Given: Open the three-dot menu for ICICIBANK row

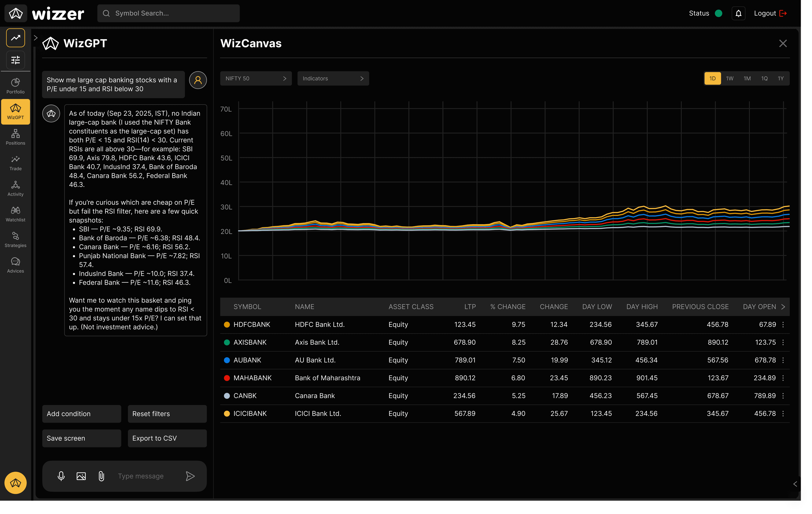Looking at the screenshot, I should pos(783,414).
